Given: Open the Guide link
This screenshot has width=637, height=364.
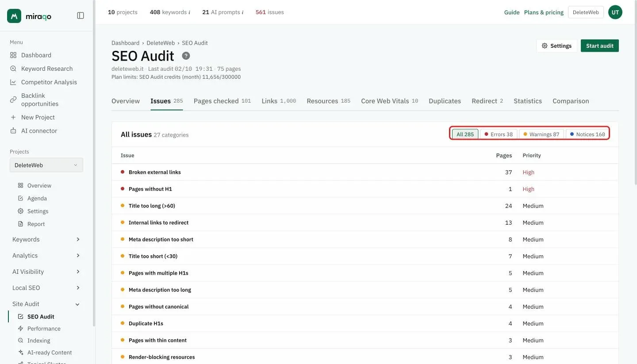Looking at the screenshot, I should pyautogui.click(x=512, y=12).
